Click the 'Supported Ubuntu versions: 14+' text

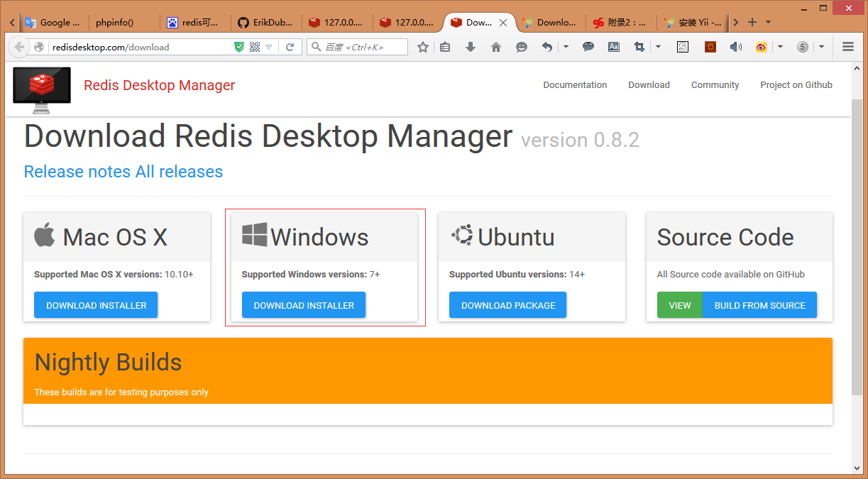pos(517,274)
